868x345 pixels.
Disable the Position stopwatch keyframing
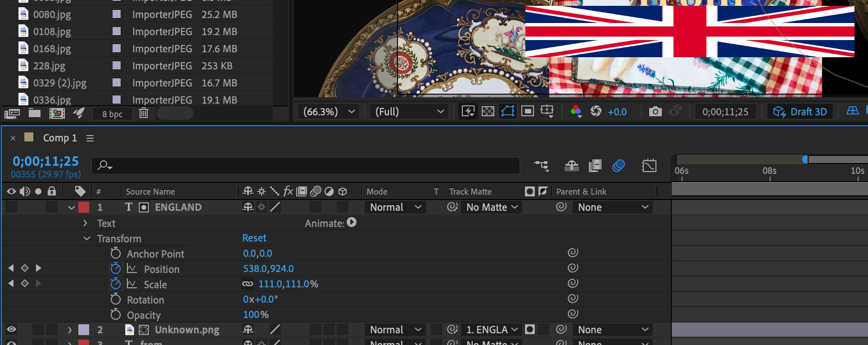[x=116, y=268]
